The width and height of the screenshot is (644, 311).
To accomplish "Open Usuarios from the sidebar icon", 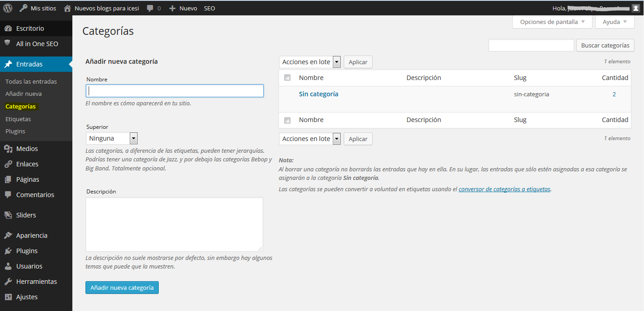I will [x=8, y=266].
